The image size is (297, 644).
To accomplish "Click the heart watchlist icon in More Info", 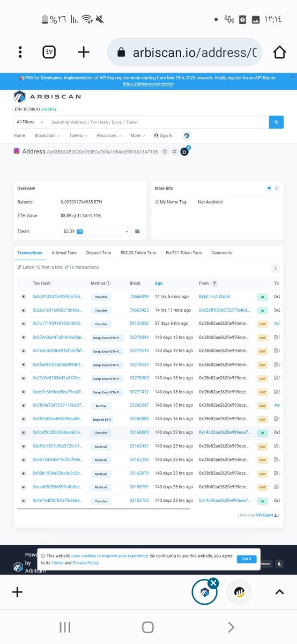I will pos(269,188).
